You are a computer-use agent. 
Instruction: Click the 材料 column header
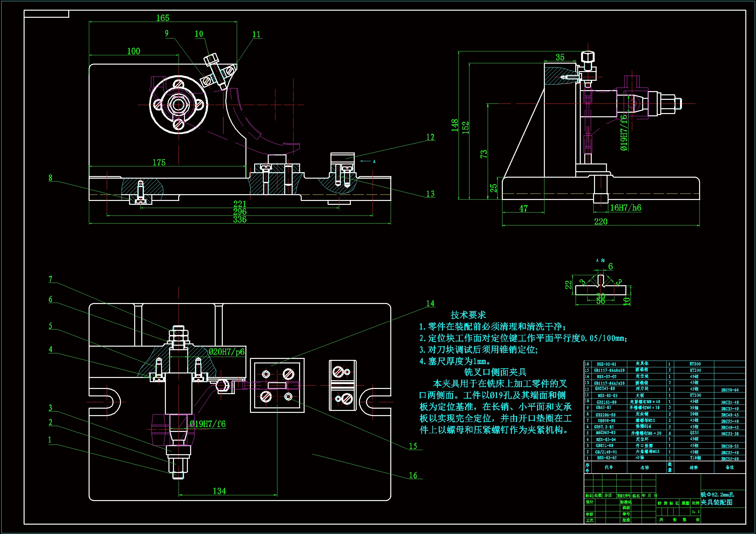[x=694, y=467]
